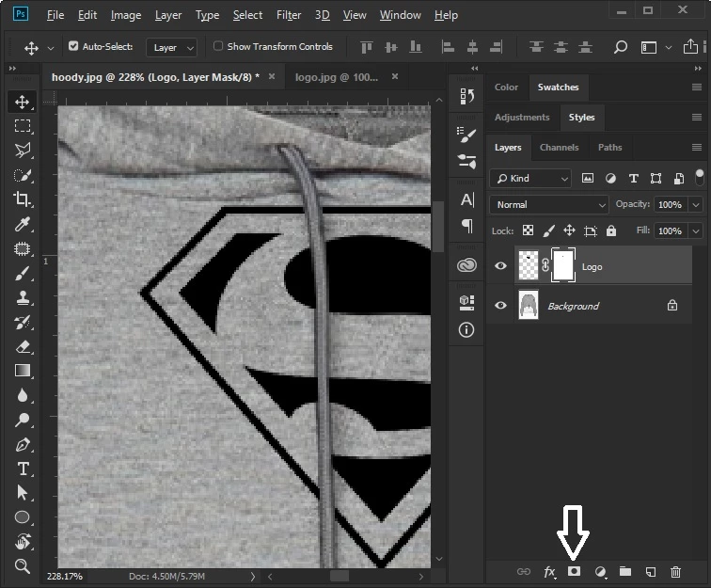Select the History Brush tool
The height and width of the screenshot is (588, 711).
click(x=22, y=322)
